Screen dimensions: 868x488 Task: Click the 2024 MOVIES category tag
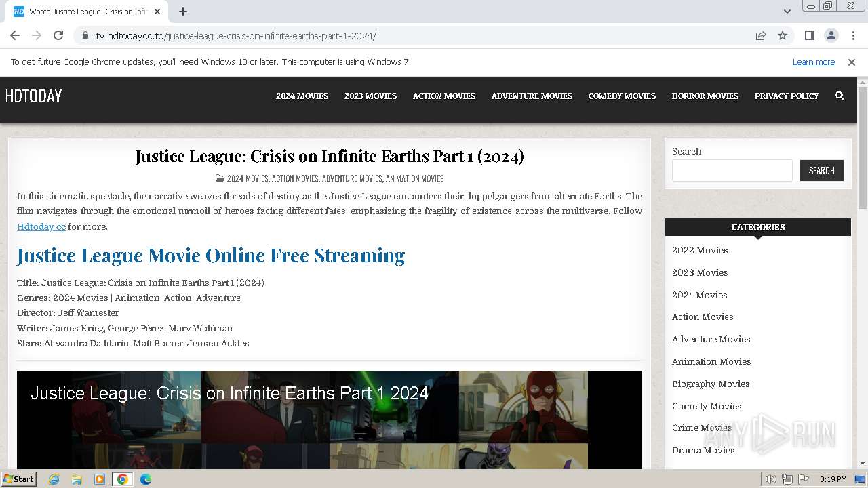click(x=248, y=178)
